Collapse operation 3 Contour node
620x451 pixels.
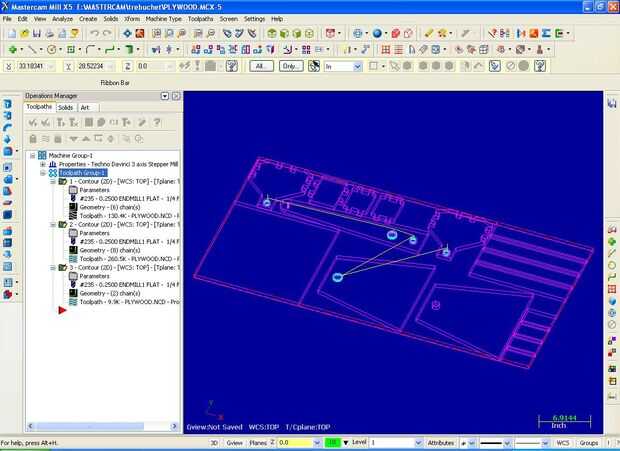53,268
